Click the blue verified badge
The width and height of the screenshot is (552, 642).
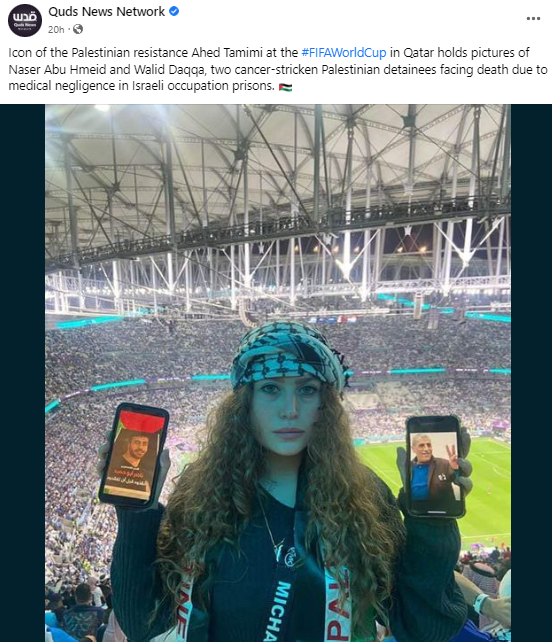[x=174, y=11]
